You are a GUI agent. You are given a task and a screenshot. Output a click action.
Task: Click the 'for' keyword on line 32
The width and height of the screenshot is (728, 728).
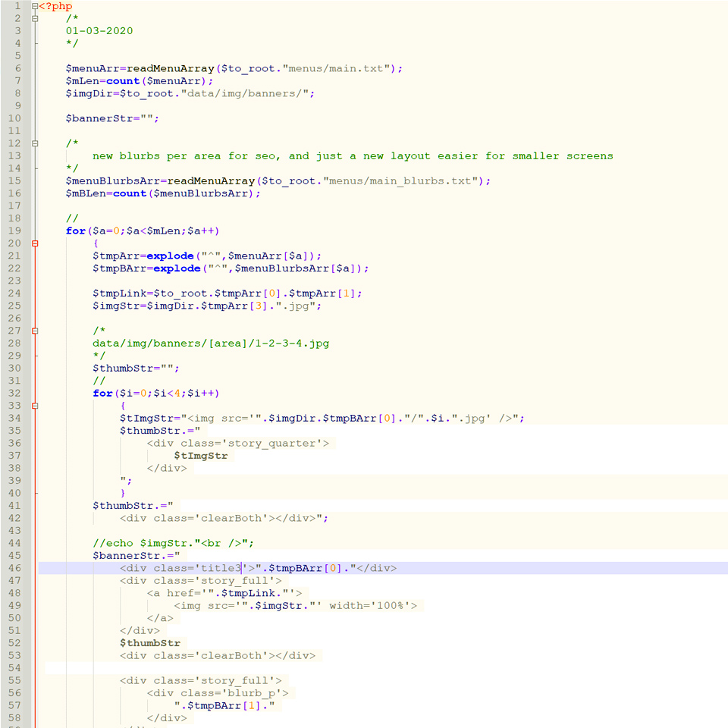click(102, 394)
